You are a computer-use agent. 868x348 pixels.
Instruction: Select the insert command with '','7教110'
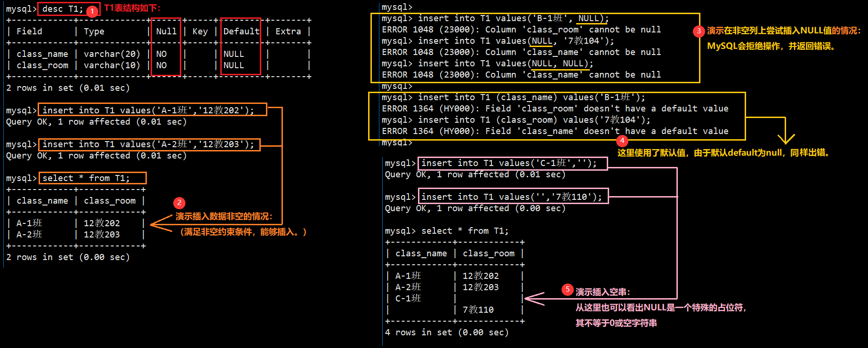tap(512, 197)
